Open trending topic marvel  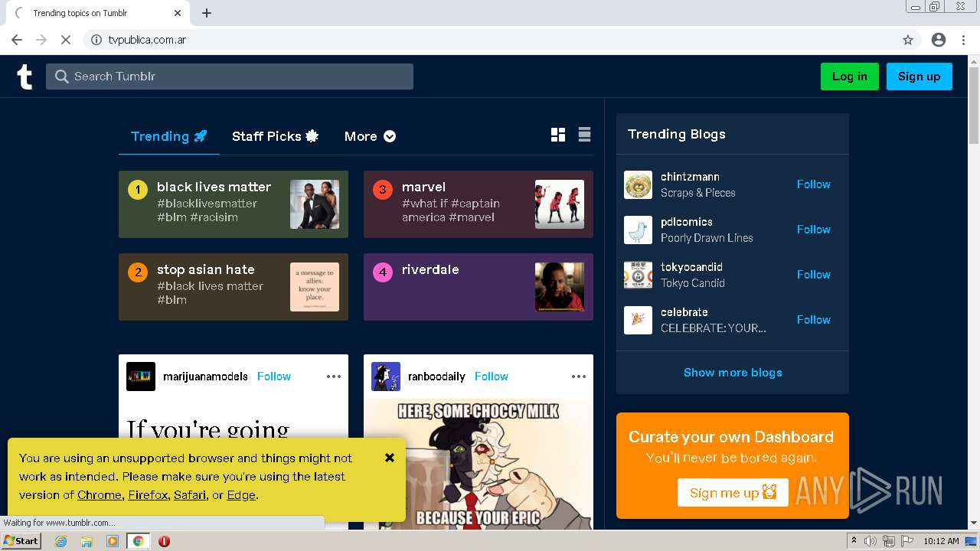[x=479, y=204]
